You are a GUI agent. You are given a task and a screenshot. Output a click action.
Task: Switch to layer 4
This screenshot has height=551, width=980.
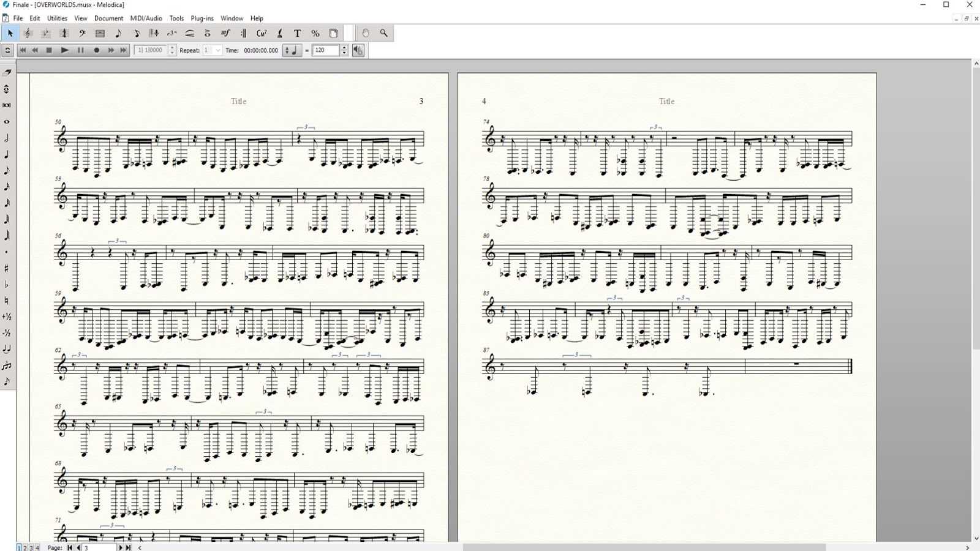tap(37, 547)
